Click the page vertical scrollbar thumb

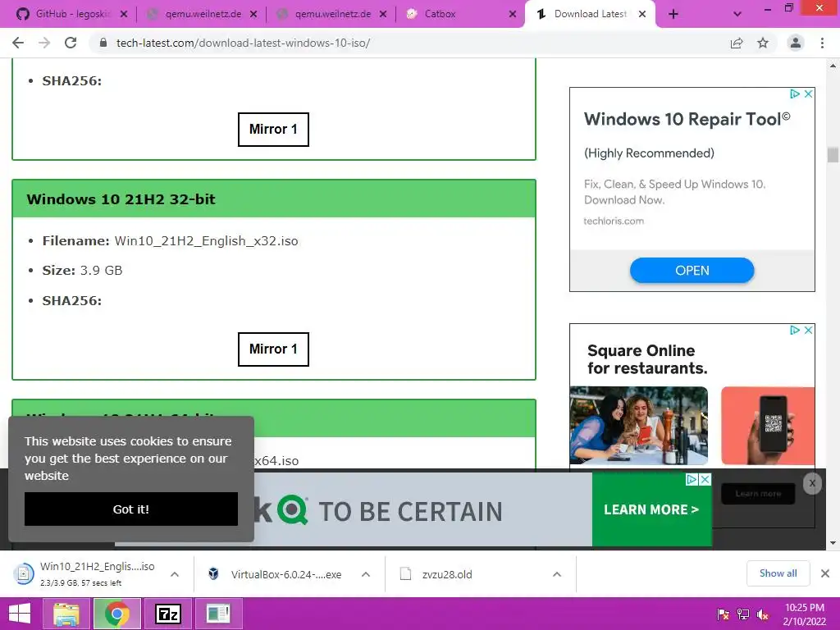click(x=833, y=155)
